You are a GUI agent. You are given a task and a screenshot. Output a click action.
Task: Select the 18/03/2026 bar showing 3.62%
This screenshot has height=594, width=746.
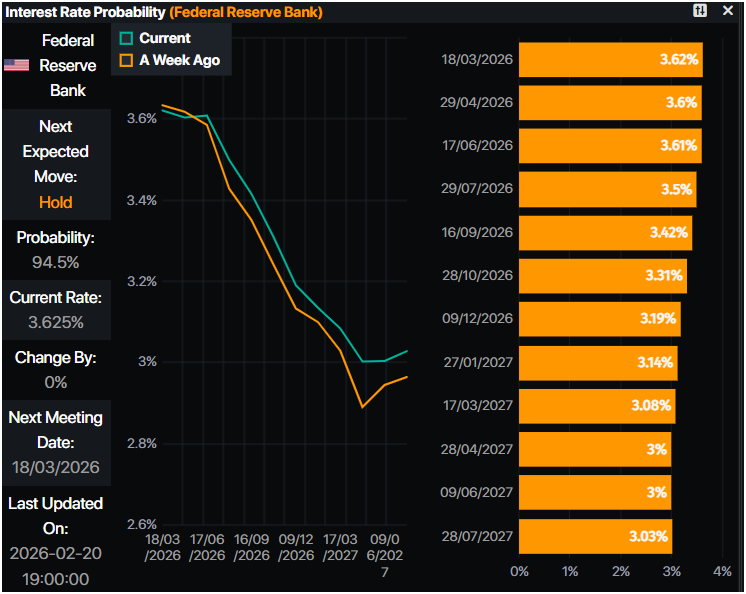[610, 60]
